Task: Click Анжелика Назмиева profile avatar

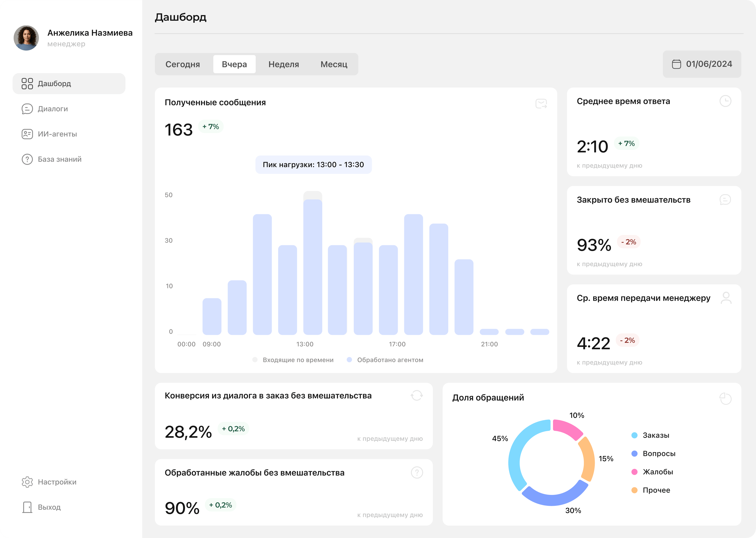Action: click(26, 38)
